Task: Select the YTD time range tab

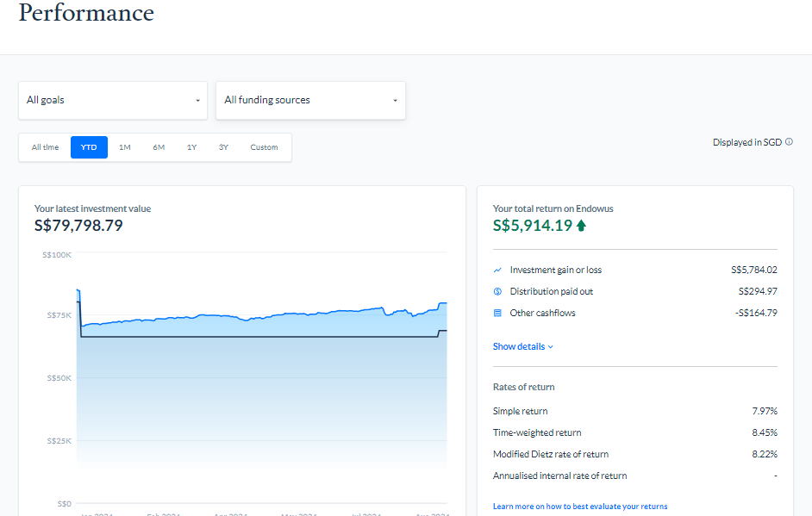Action: coord(89,147)
